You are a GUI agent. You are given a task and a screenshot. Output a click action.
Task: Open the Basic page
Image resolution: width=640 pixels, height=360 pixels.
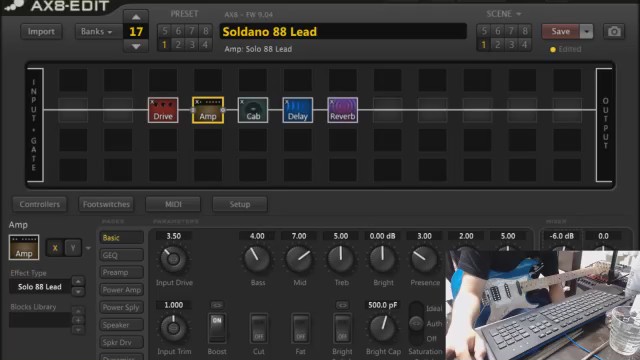coord(121,238)
